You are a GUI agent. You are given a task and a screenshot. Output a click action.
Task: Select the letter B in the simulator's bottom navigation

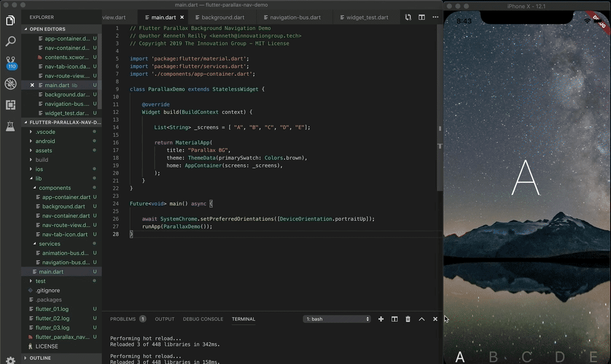[493, 357]
